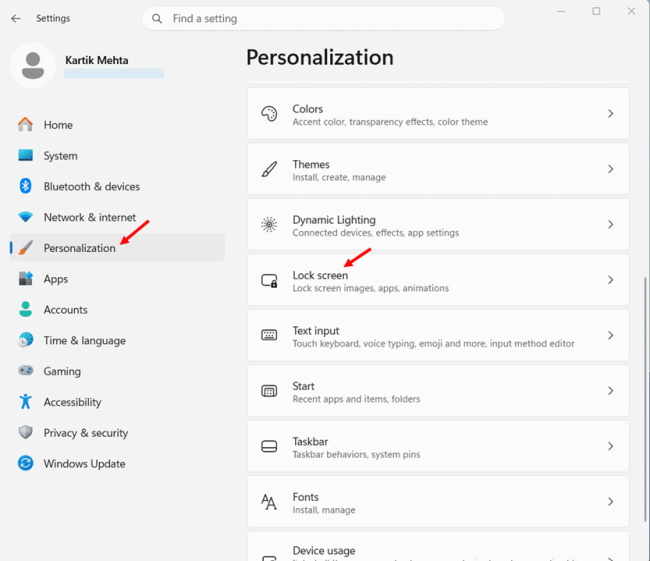Screen dimensions: 650x561
Task: Open Time & language settings
Action: pos(117,340)
